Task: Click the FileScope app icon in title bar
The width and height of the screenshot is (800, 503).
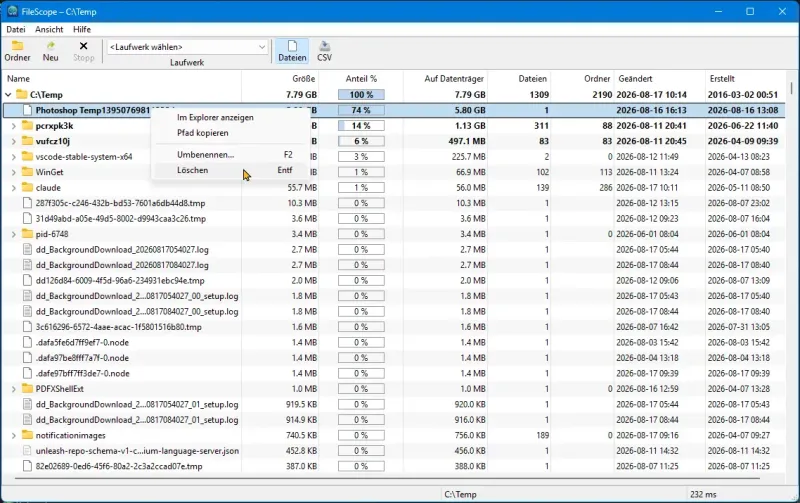Action: 12,11
